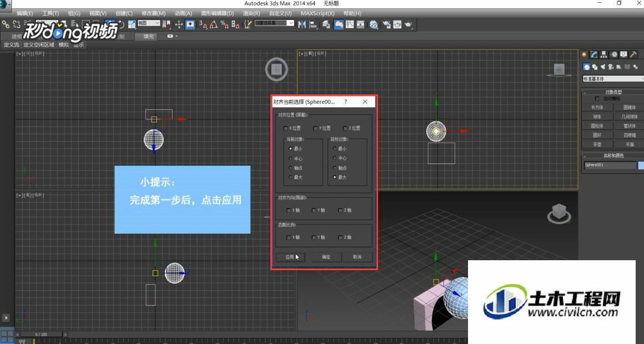Click the Unlink Selection broken-chain icon
This screenshot has width=644, height=344.
click(x=17, y=24)
